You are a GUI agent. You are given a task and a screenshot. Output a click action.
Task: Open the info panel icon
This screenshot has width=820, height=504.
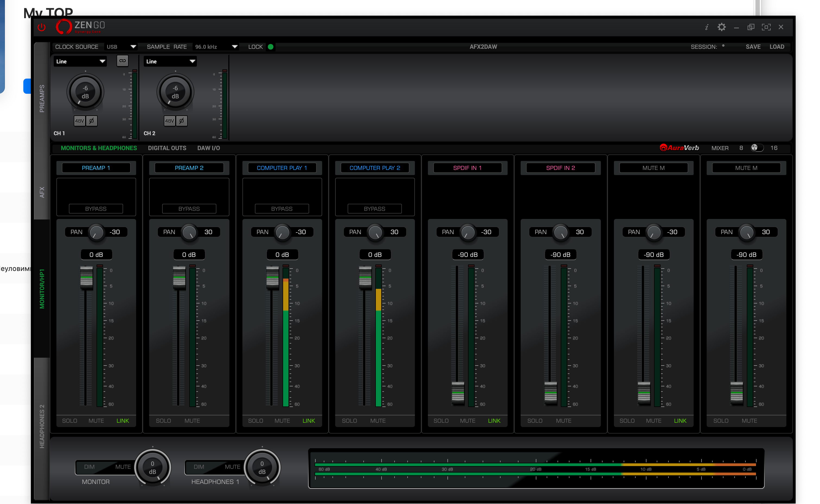pyautogui.click(x=706, y=27)
